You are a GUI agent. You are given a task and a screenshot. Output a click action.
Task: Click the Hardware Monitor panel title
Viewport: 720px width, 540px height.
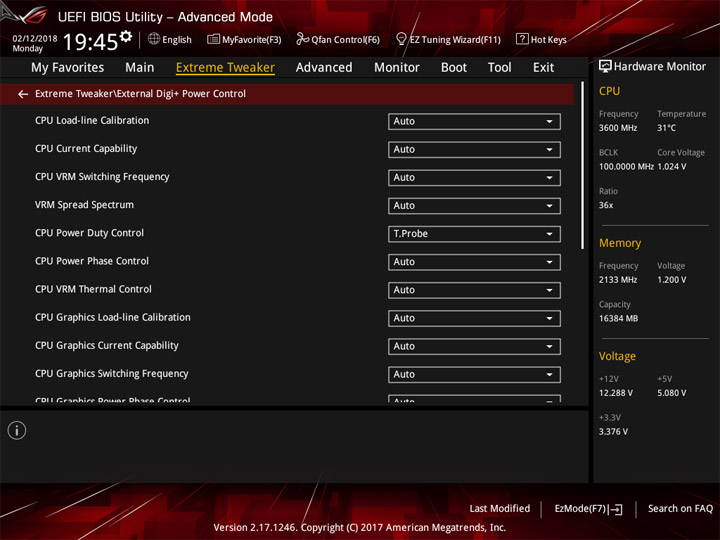pyautogui.click(x=659, y=67)
